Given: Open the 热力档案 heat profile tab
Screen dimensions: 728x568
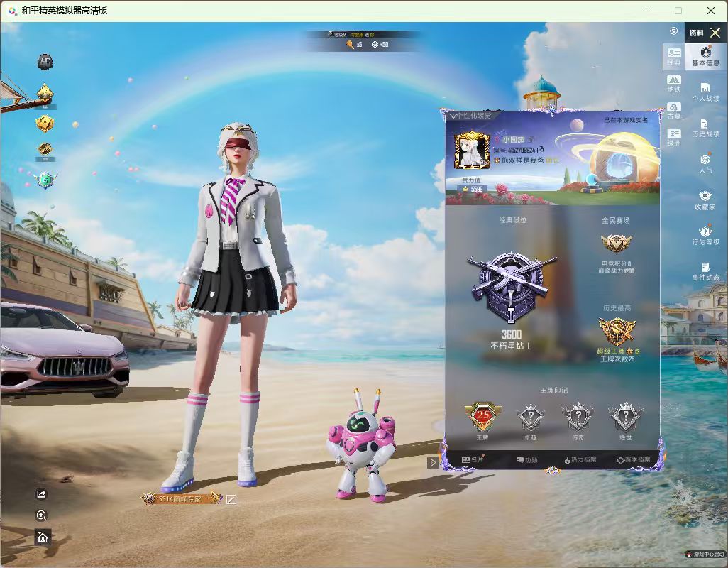Looking at the screenshot, I should [580, 460].
